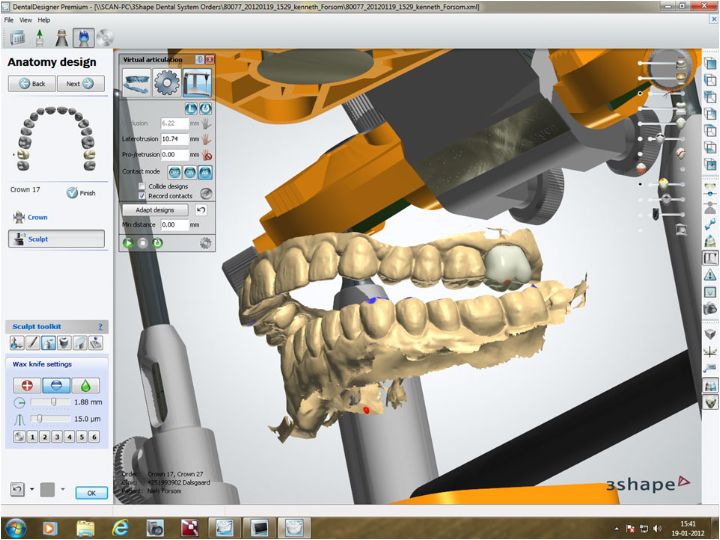Image resolution: width=720 pixels, height=540 pixels.
Task: Select the third Contact mode option
Action: (205, 172)
